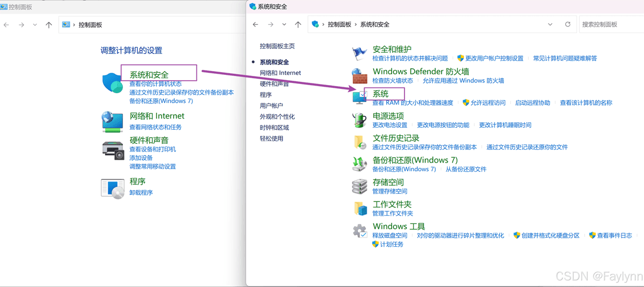Click shield icon in 系统和安全 address bar

click(x=316, y=25)
